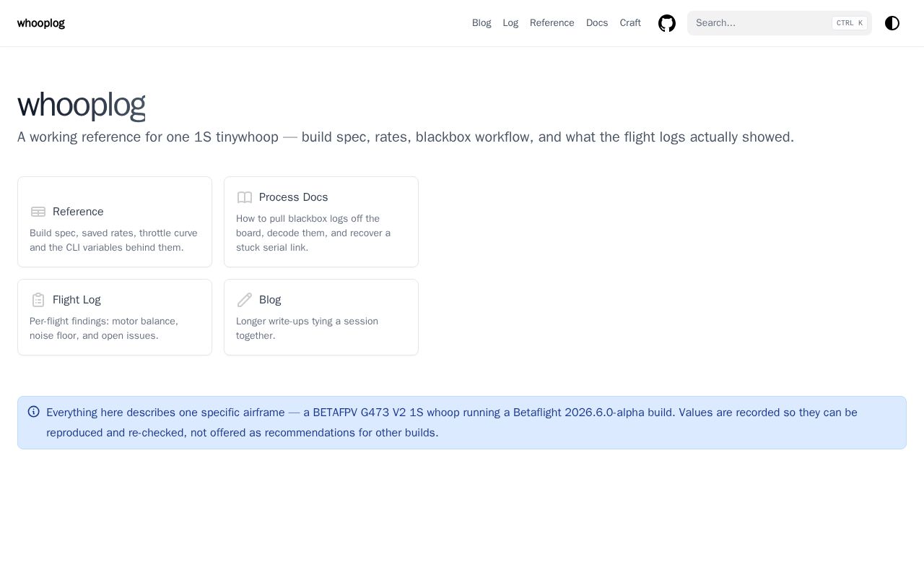Toggle the dark/light theme switch

(x=892, y=23)
